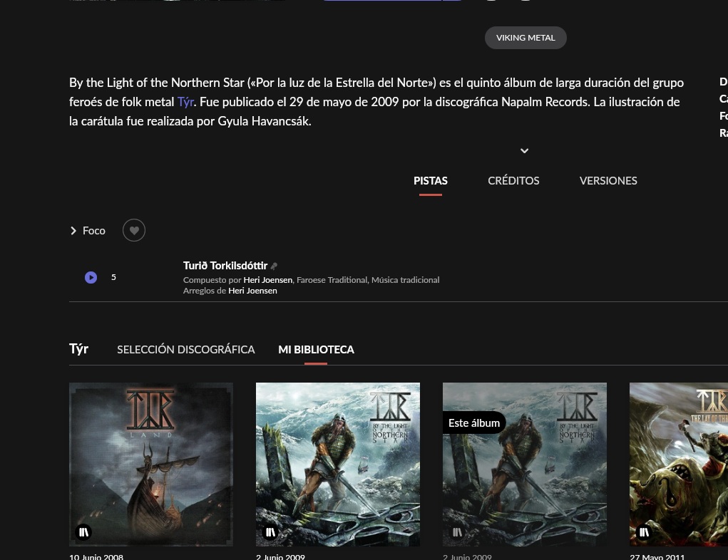The width and height of the screenshot is (728, 560).
Task: Select the MI BIBLIOTECA tab
Action: click(316, 349)
